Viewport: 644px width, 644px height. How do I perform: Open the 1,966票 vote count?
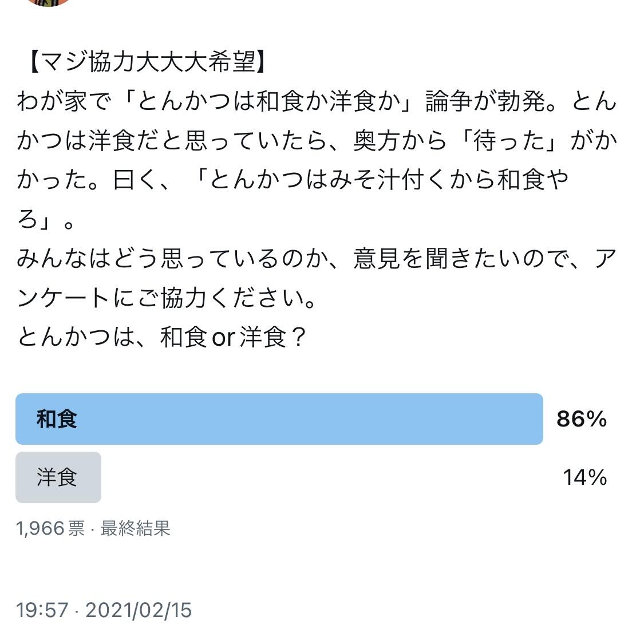[x=50, y=528]
